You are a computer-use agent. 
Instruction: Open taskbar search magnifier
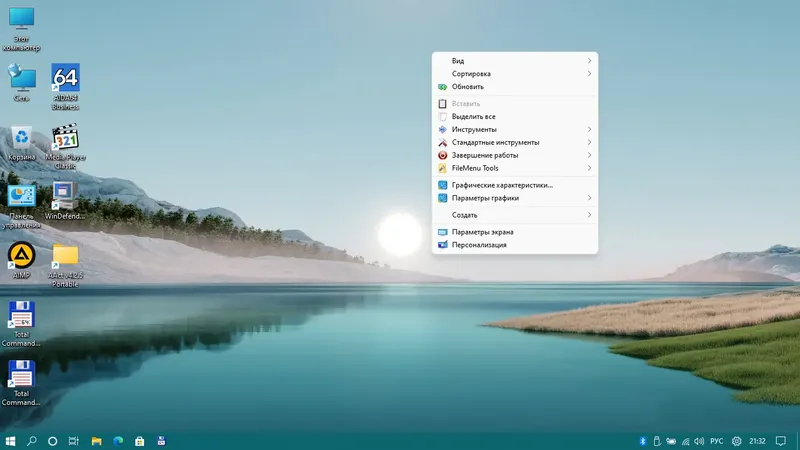click(32, 441)
